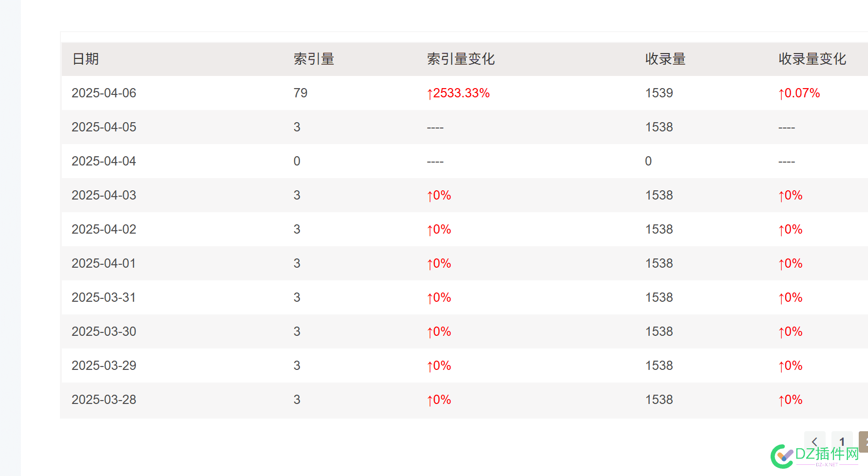This screenshot has width=868, height=476.
Task: Select the date 2025-04-03
Action: point(104,195)
